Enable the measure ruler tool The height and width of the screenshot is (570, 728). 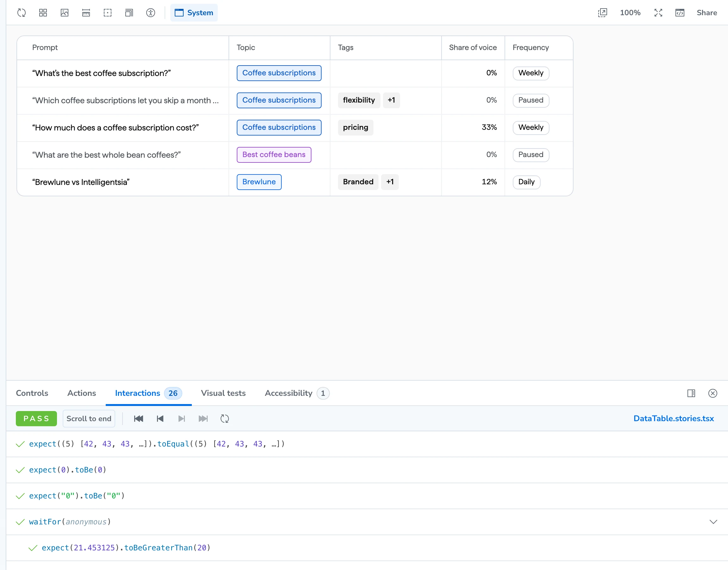[86, 13]
